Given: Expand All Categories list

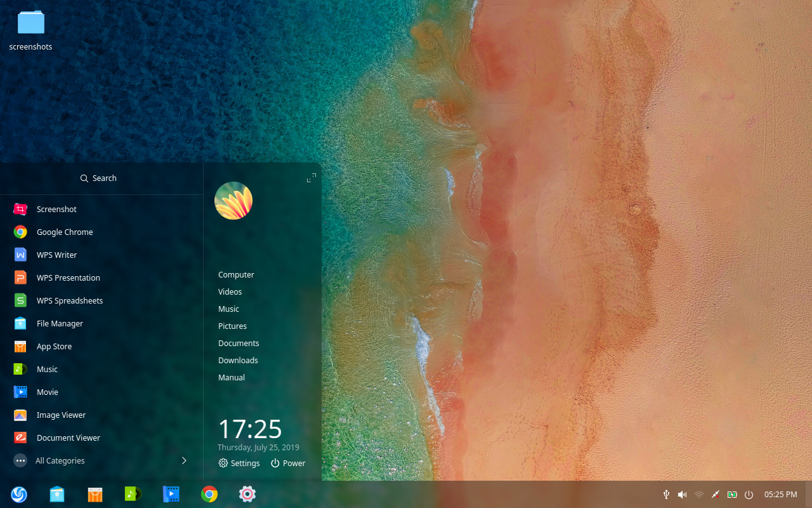Looking at the screenshot, I should [60, 461].
